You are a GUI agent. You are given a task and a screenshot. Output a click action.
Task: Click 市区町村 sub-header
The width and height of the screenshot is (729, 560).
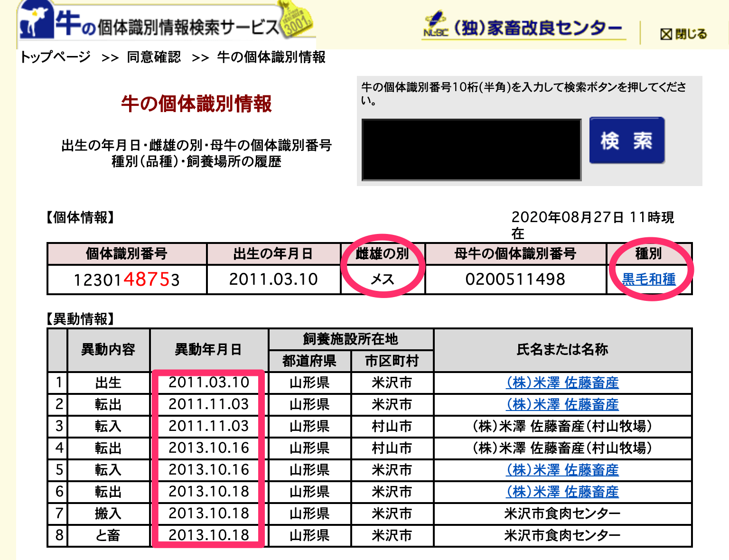click(392, 361)
